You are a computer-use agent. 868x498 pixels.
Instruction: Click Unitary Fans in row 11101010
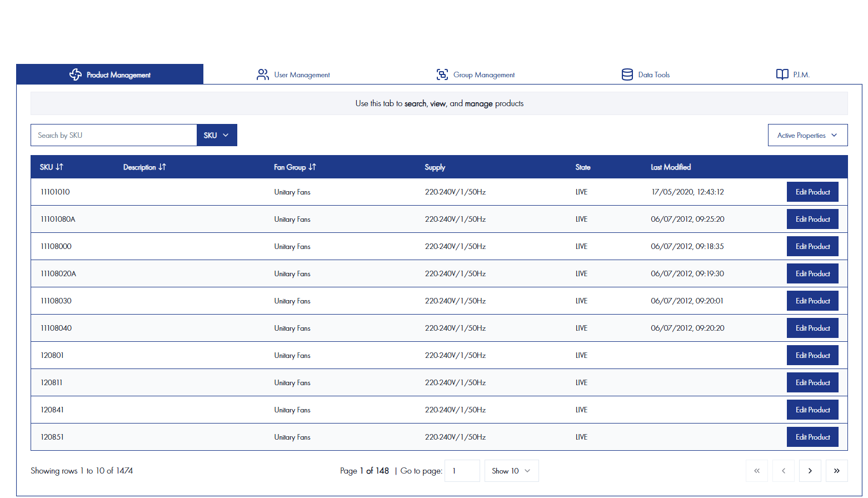click(292, 192)
